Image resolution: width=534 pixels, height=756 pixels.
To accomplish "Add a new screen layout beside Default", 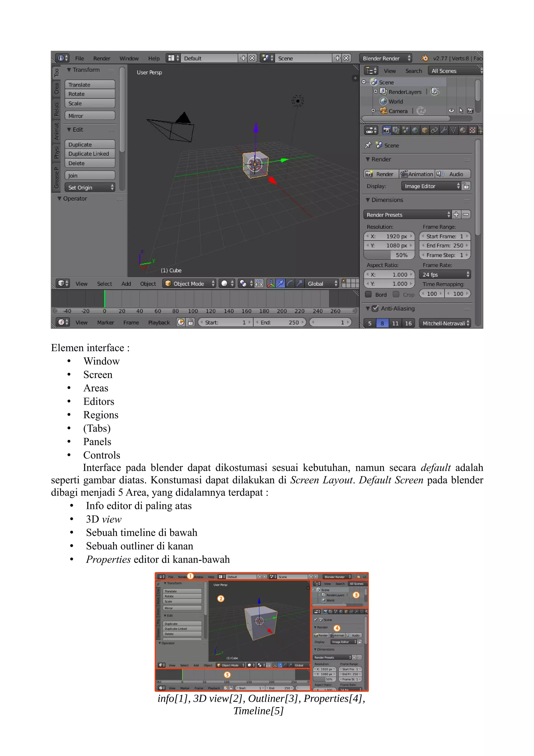I will pos(243,58).
